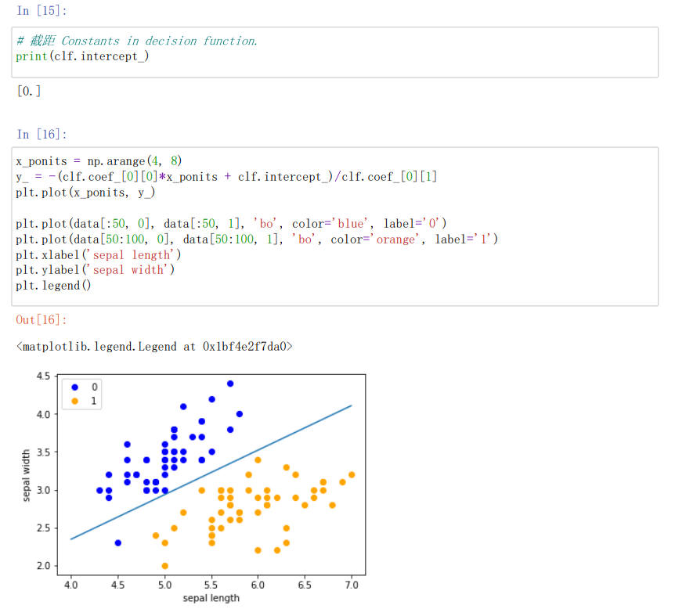Click the In [15] cell prompt
Screen dimensions: 675x616
(42, 11)
